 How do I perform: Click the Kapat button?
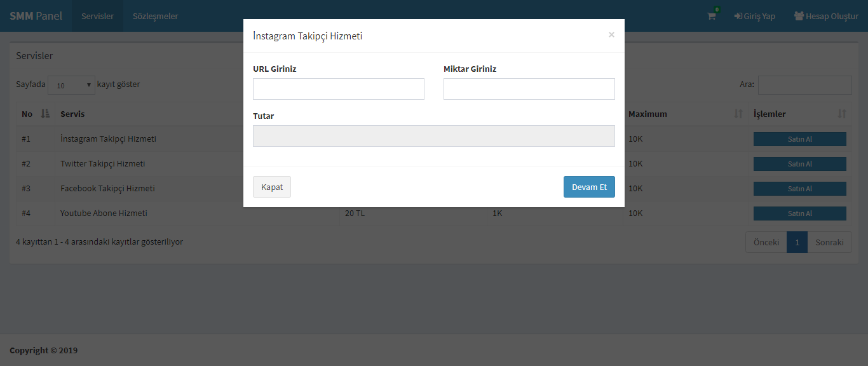tap(272, 187)
